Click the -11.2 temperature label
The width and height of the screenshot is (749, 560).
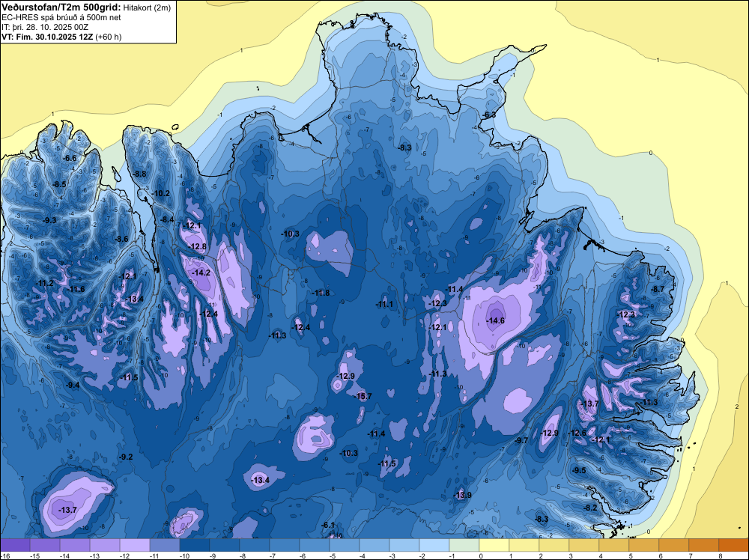[45, 284]
